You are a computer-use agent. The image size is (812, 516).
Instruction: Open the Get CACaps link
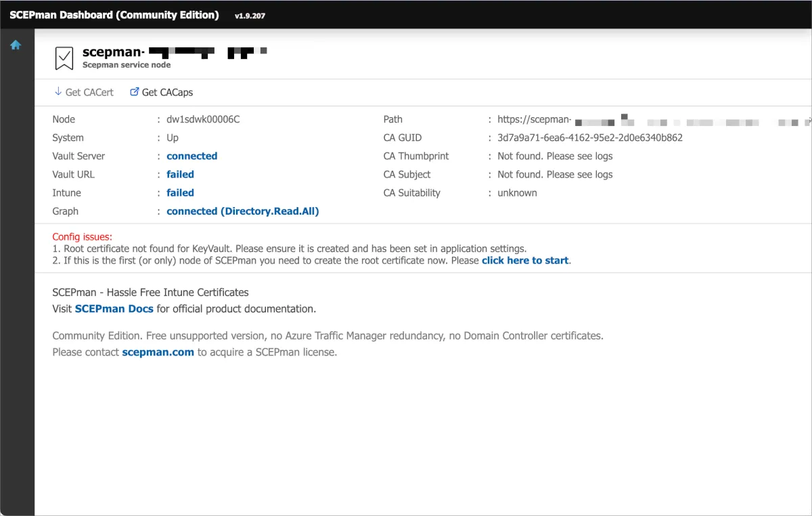tap(167, 92)
